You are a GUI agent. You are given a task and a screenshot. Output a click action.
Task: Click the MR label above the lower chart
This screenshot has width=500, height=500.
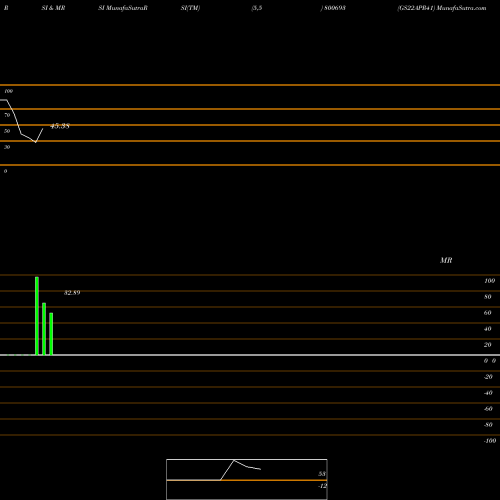click(446, 260)
